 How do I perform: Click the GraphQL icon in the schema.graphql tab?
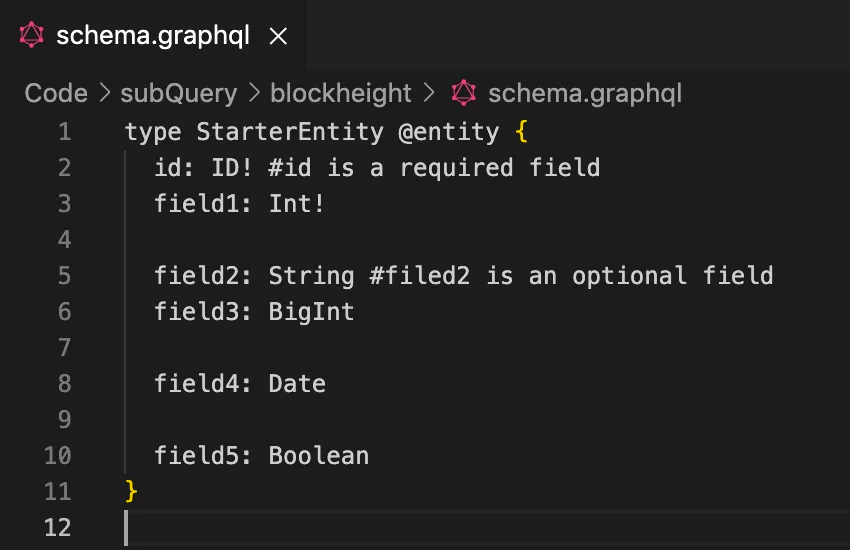pyautogui.click(x=33, y=36)
